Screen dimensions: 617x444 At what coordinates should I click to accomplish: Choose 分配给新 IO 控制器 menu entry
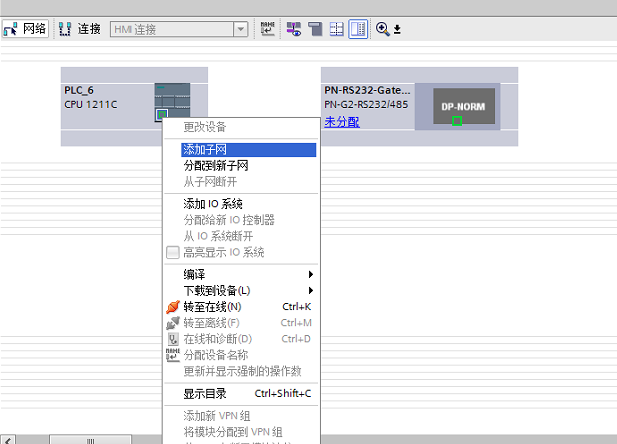(241, 220)
